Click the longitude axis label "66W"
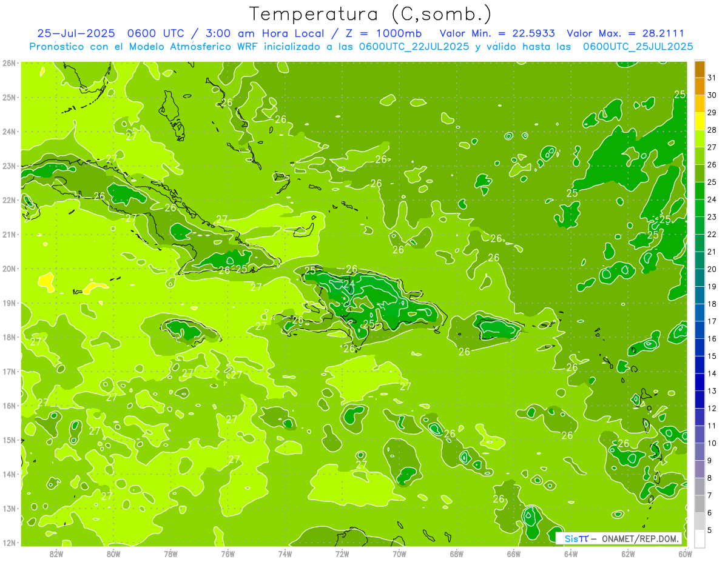The height and width of the screenshot is (562, 728). [x=513, y=554]
